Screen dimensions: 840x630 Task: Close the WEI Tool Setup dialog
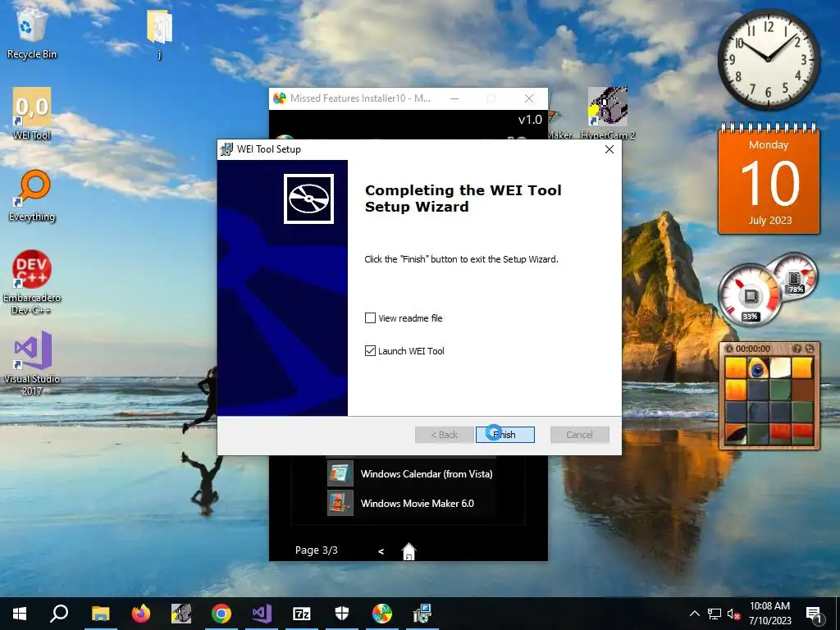[x=609, y=149]
